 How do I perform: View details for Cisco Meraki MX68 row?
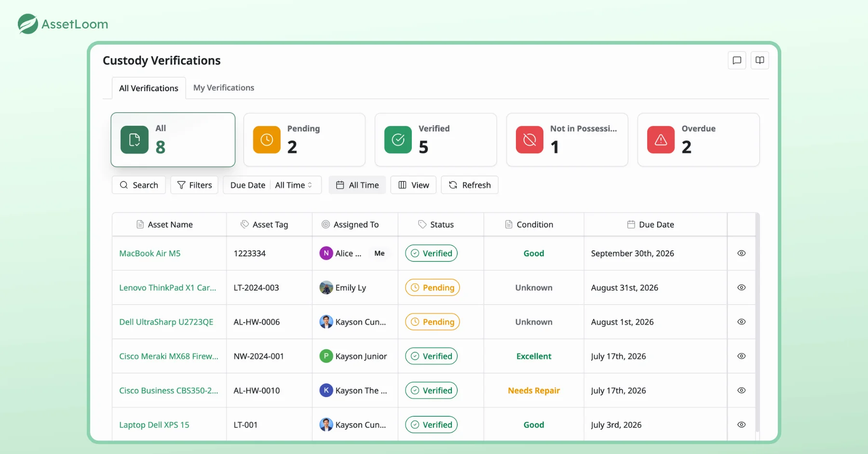(x=742, y=356)
